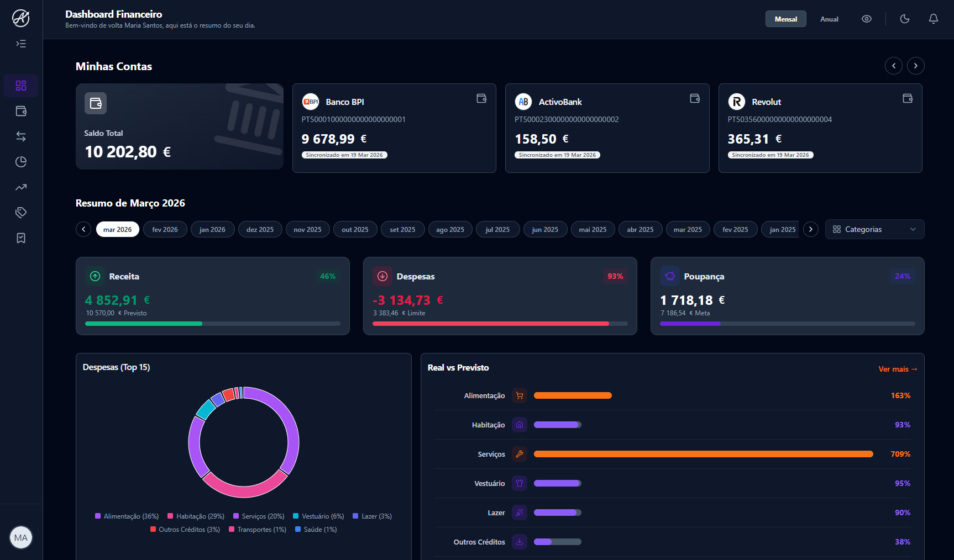Toggle balance visibility with the eye icon
The image size is (954, 560).
click(867, 18)
